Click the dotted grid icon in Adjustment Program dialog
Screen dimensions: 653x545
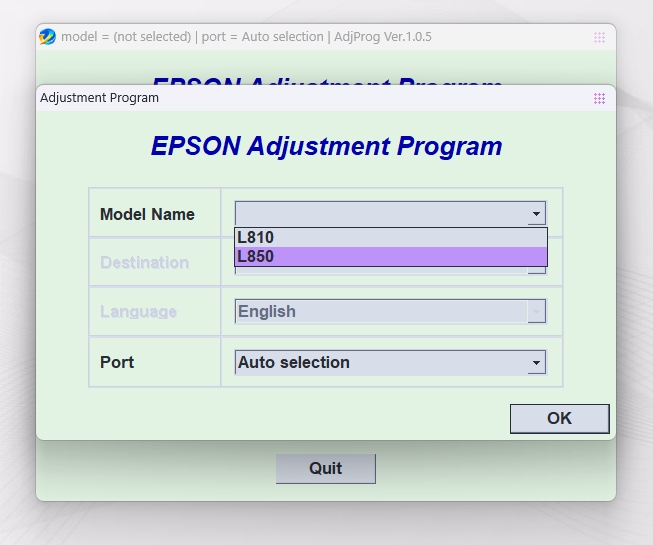pyautogui.click(x=599, y=99)
